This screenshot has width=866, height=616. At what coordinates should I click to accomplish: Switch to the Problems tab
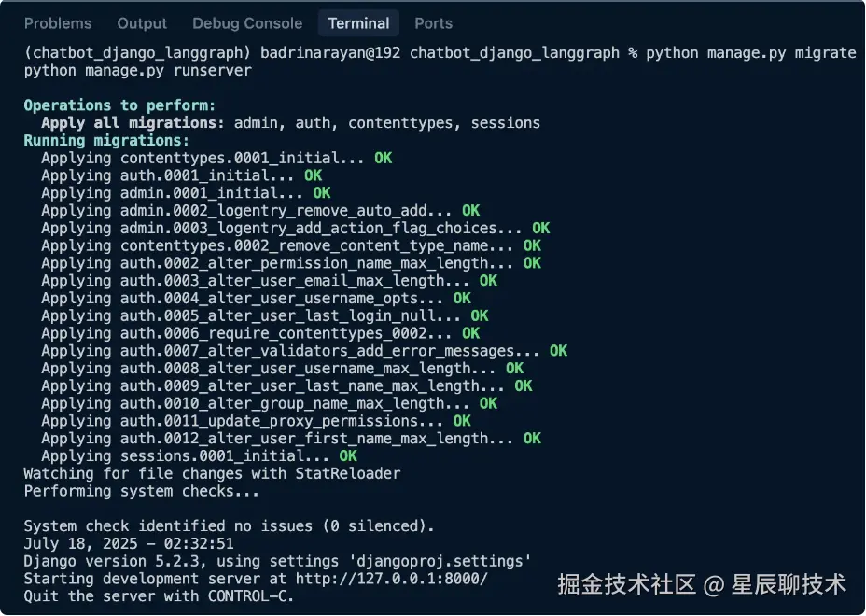click(x=58, y=23)
